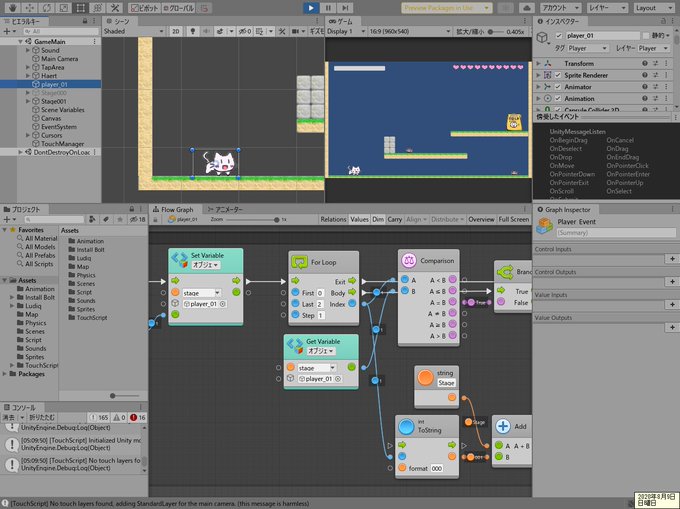Switch to the Game view tab
Screen dimensions: 680x509
(x=341, y=21)
